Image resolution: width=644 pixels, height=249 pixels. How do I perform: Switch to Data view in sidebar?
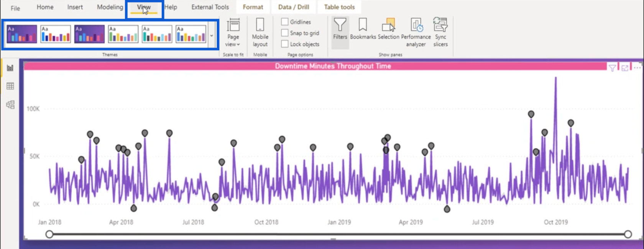coord(10,86)
